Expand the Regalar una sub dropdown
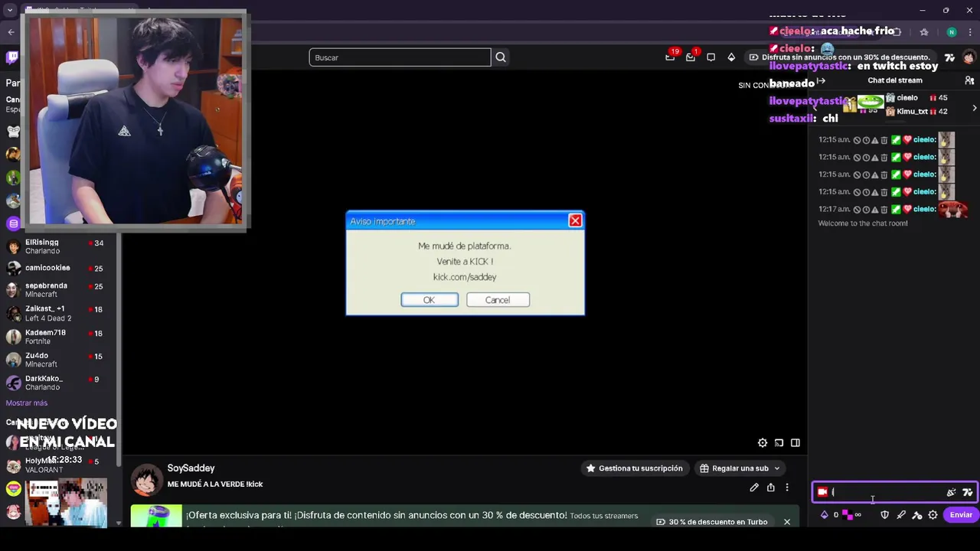980x551 pixels. [776, 468]
